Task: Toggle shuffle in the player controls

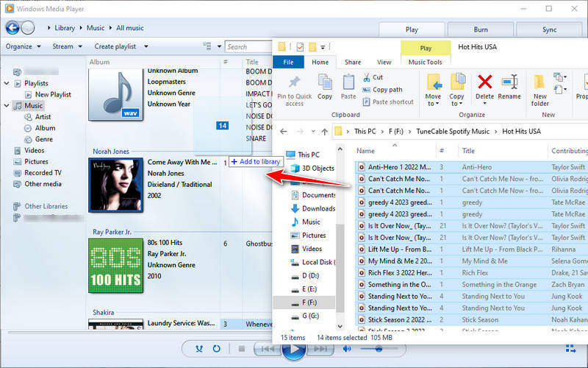Action: 199,349
